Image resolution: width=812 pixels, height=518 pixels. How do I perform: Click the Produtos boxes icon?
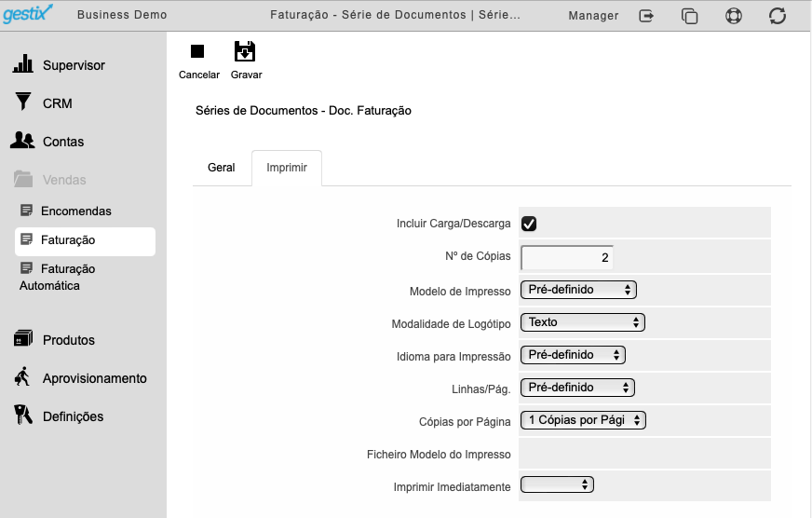[x=22, y=338]
